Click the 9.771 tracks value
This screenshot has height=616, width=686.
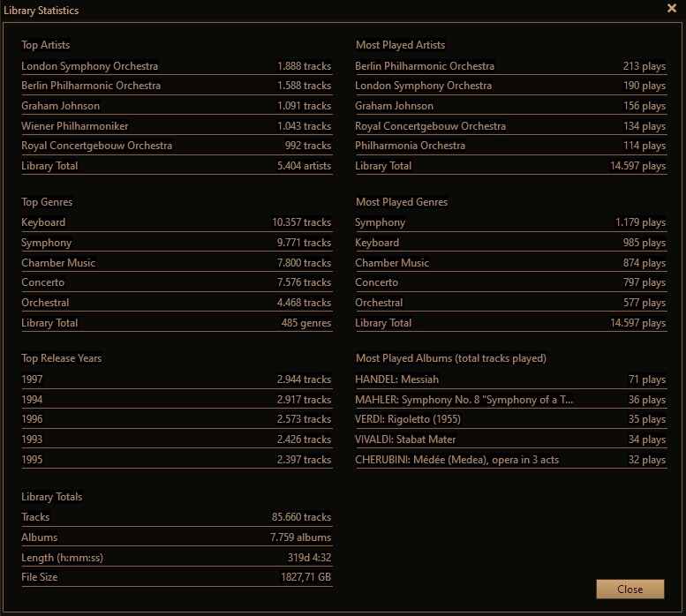pyautogui.click(x=304, y=243)
